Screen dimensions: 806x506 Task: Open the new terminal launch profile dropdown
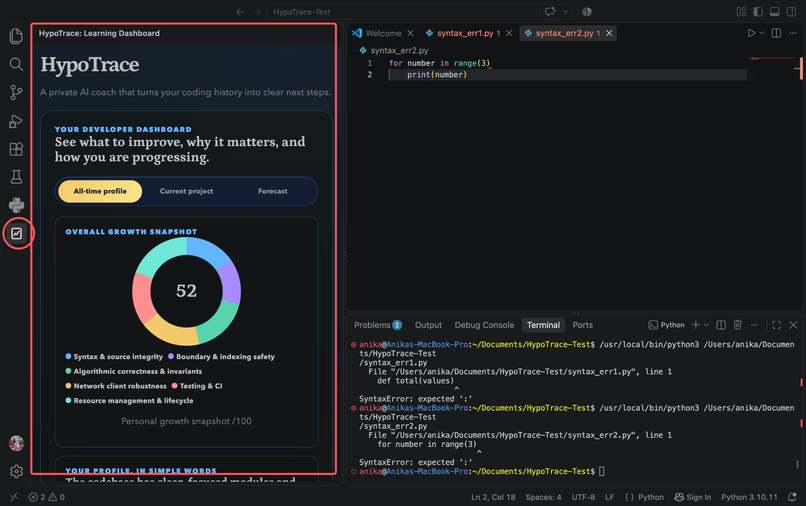click(x=706, y=324)
